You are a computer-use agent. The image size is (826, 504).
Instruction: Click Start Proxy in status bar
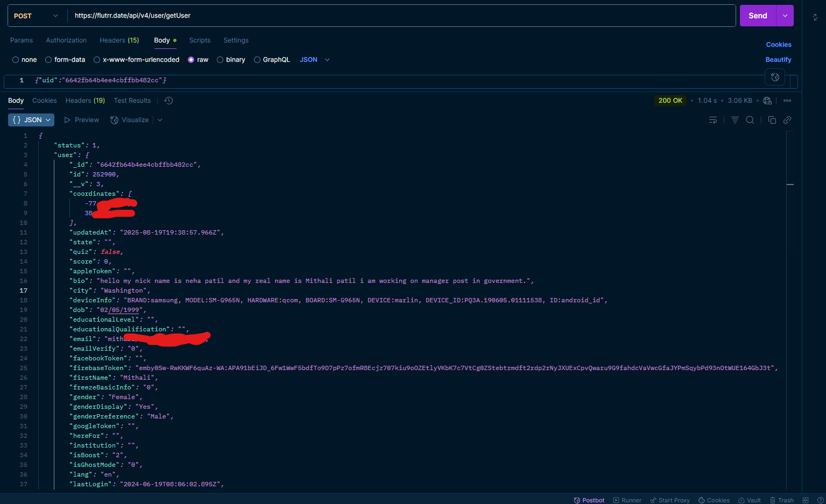(x=670, y=500)
